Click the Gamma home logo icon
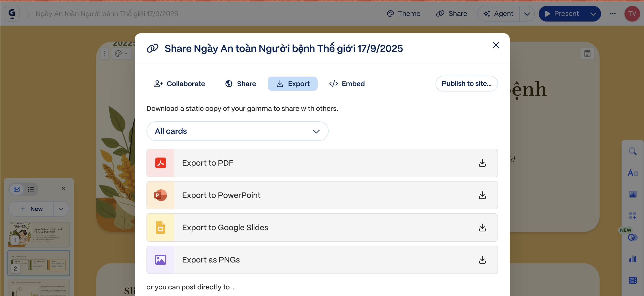The image size is (644, 296). tap(12, 13)
